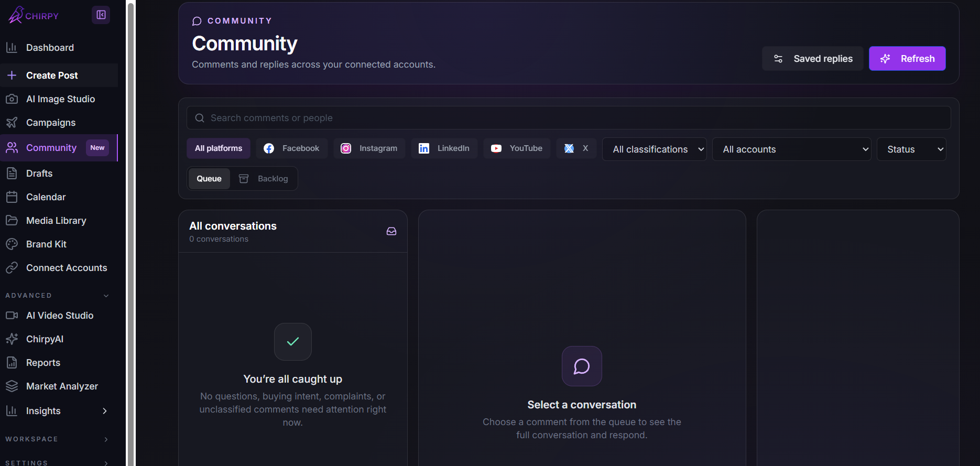Click the Create Post plus icon

click(x=12, y=75)
